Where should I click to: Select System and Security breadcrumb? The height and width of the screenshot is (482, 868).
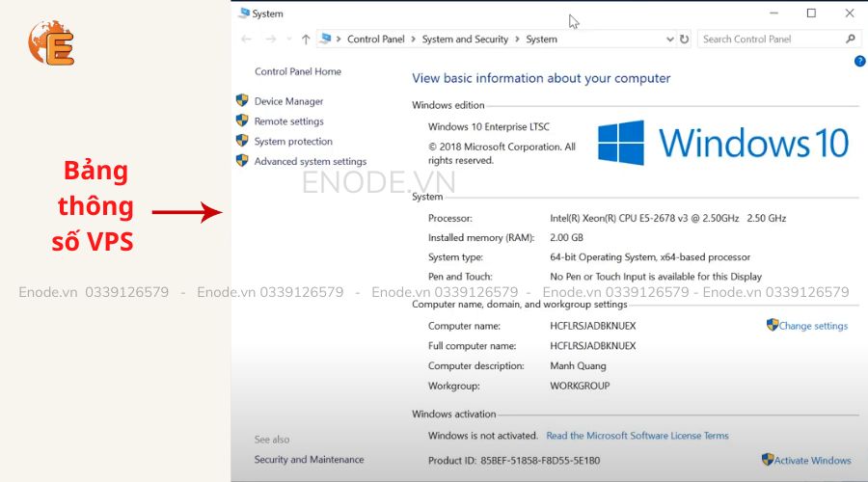465,40
